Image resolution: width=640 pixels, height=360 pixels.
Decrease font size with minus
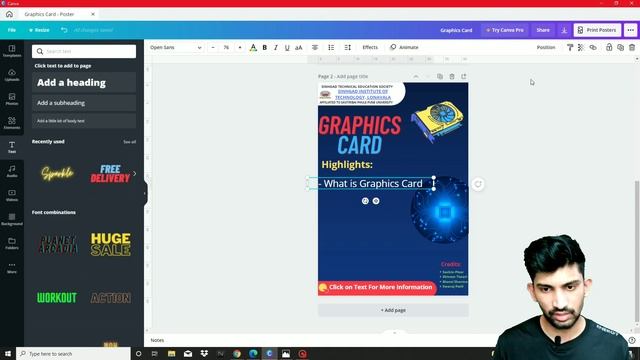point(213,47)
